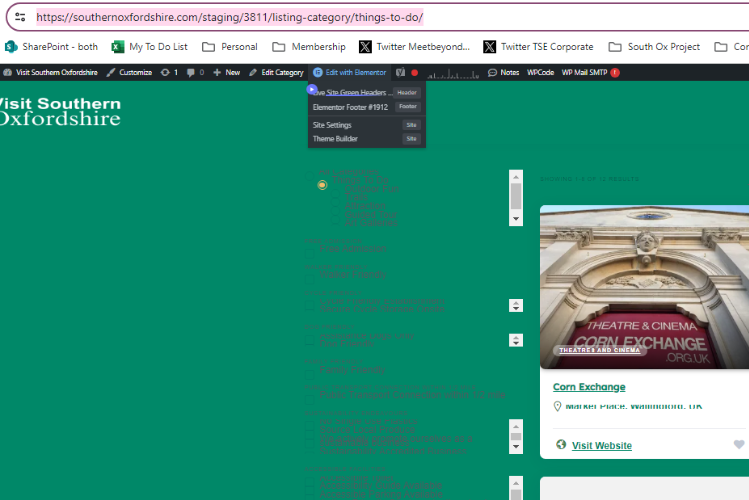The image size is (749, 500).
Task: Click Accessible Facilities scroll up arrow
Action: tap(516, 483)
